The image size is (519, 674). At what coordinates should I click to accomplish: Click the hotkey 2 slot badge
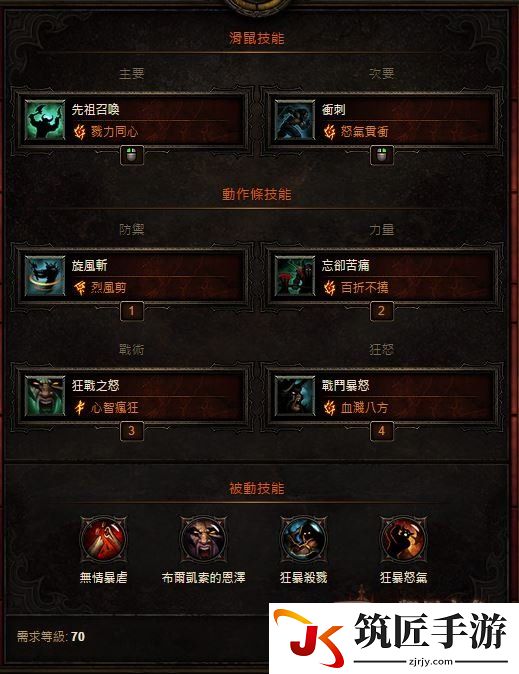point(382,311)
